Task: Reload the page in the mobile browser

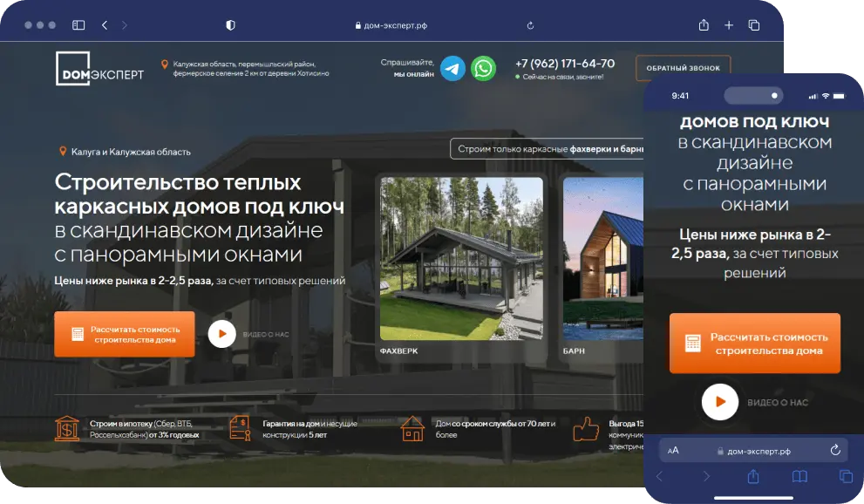Action: (x=835, y=450)
